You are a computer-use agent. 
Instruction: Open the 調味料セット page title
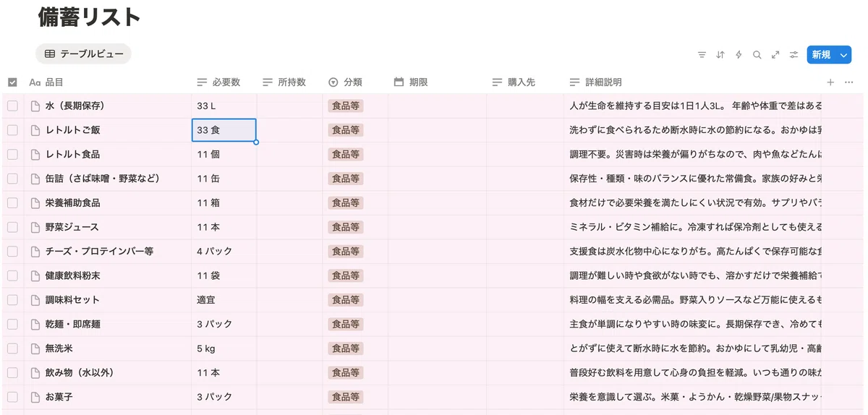coord(72,299)
